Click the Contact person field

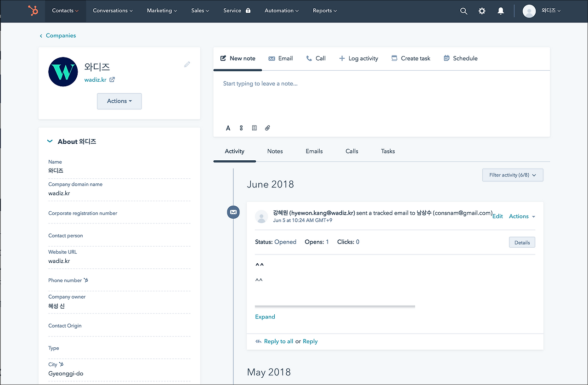pyautogui.click(x=119, y=236)
